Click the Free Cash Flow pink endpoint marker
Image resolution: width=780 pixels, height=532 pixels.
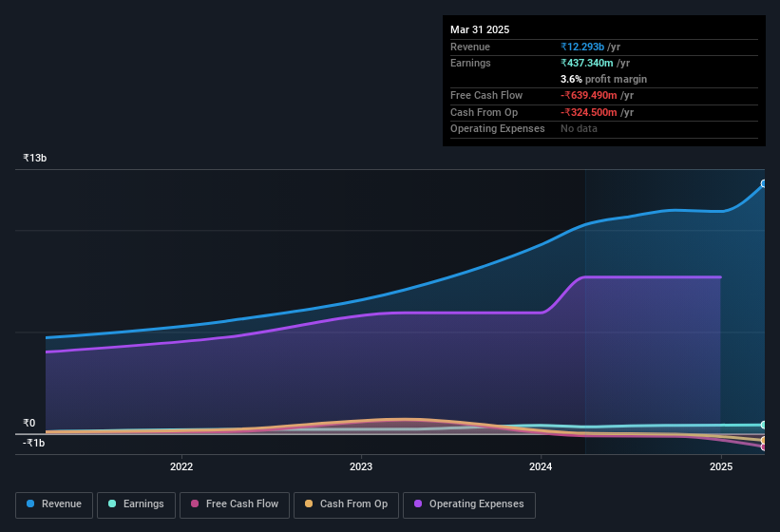coord(764,447)
